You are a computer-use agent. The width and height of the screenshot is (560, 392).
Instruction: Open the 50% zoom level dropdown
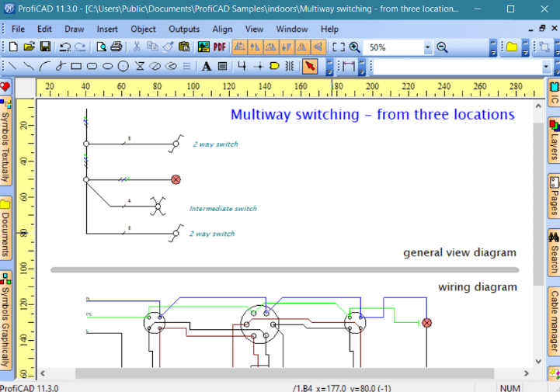click(427, 47)
